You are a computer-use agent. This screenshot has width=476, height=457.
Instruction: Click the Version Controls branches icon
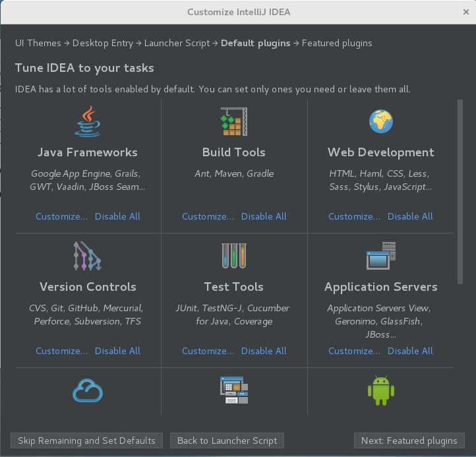tap(88, 256)
